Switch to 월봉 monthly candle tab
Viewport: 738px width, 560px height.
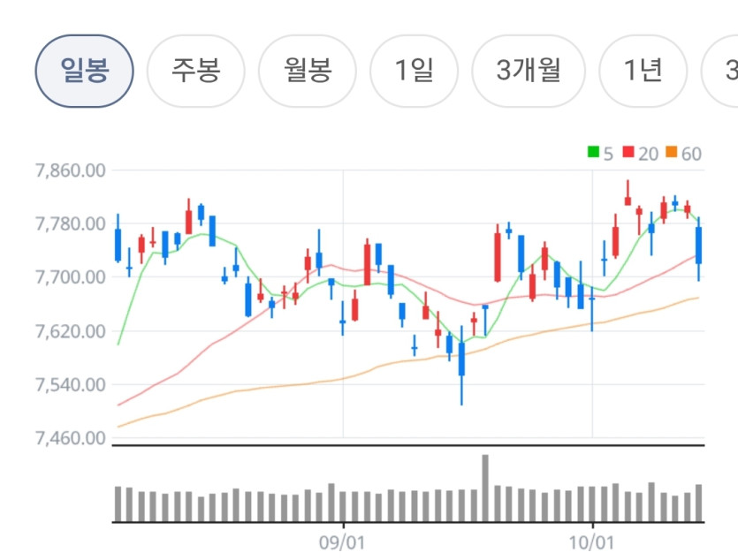coord(308,71)
